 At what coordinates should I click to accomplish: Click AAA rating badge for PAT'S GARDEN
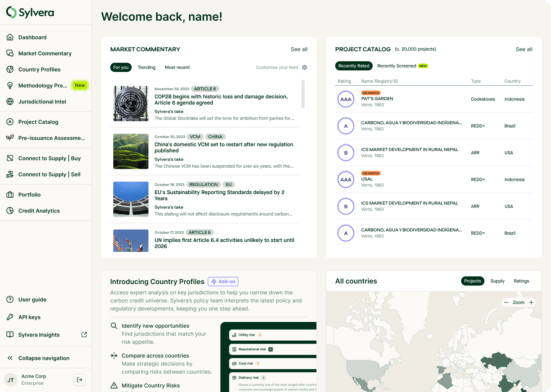tap(346, 99)
